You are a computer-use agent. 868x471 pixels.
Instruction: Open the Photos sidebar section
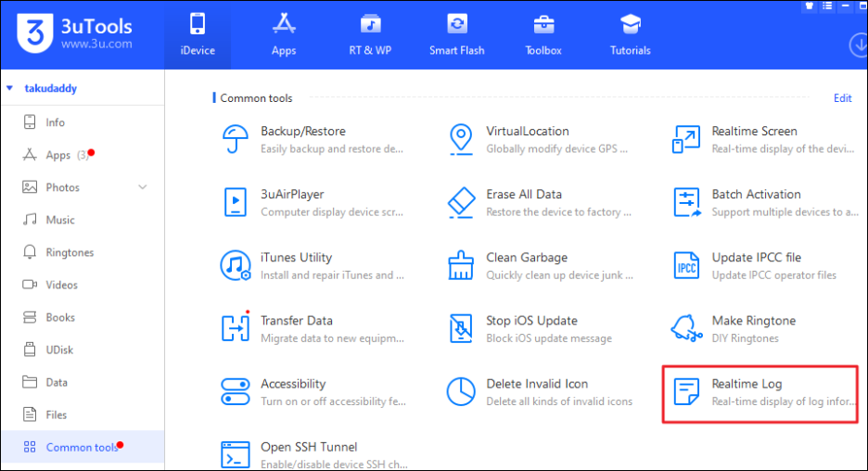pyautogui.click(x=83, y=187)
